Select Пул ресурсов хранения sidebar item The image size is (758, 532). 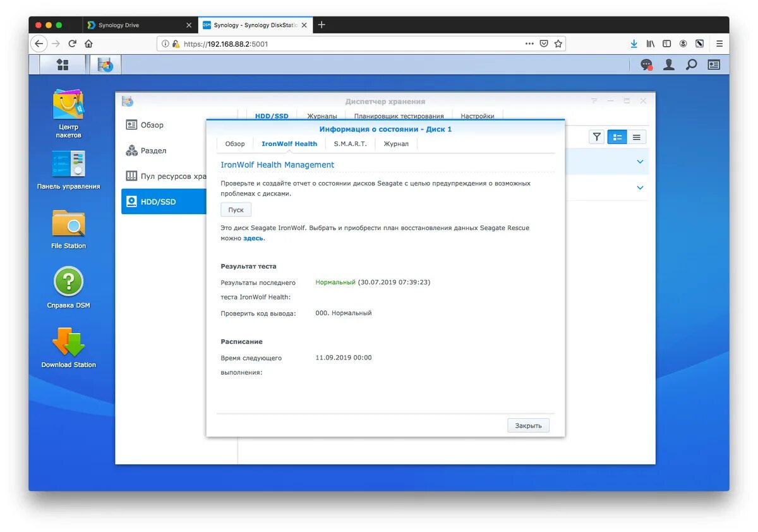[164, 176]
